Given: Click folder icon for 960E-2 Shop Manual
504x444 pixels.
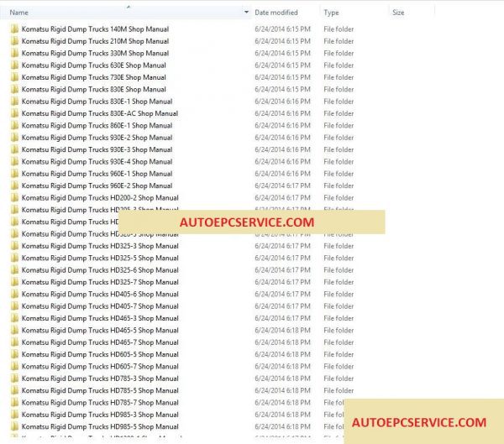Looking at the screenshot, I should click(x=14, y=185).
